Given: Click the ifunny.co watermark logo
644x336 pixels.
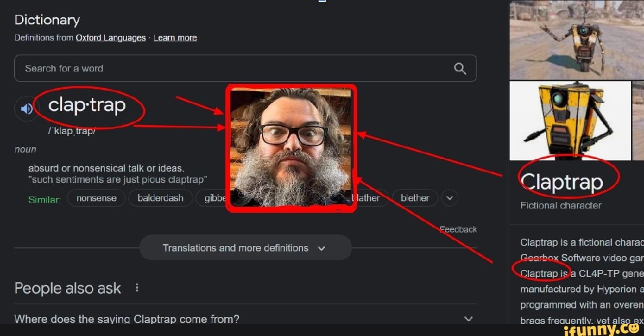Looking at the screenshot, I should click(x=602, y=329).
